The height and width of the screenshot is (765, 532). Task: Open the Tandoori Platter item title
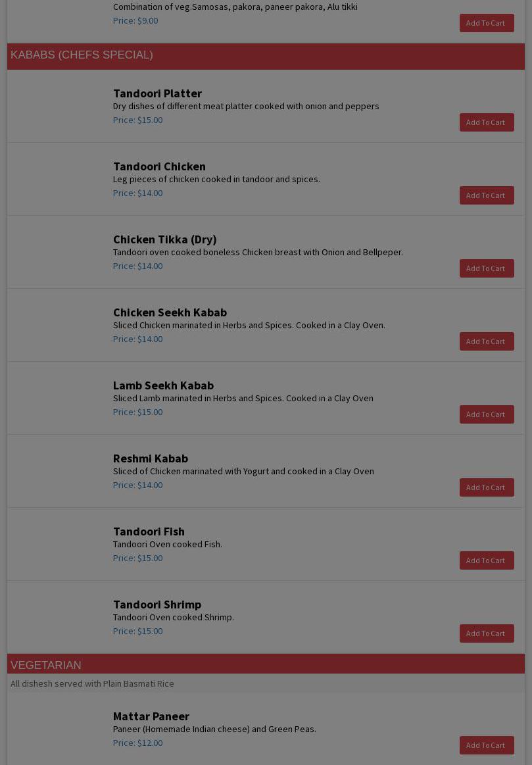(157, 93)
